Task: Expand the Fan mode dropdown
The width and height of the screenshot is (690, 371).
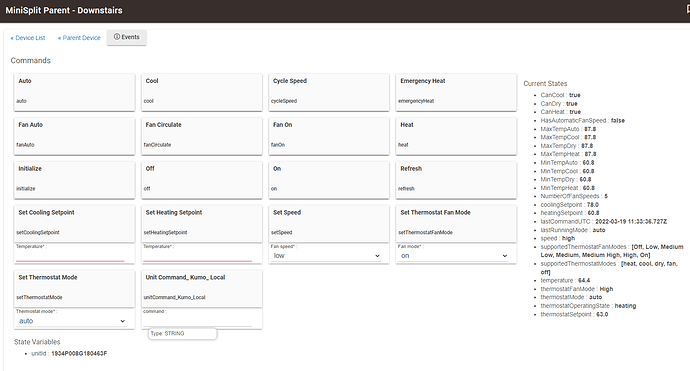Action: [454, 256]
